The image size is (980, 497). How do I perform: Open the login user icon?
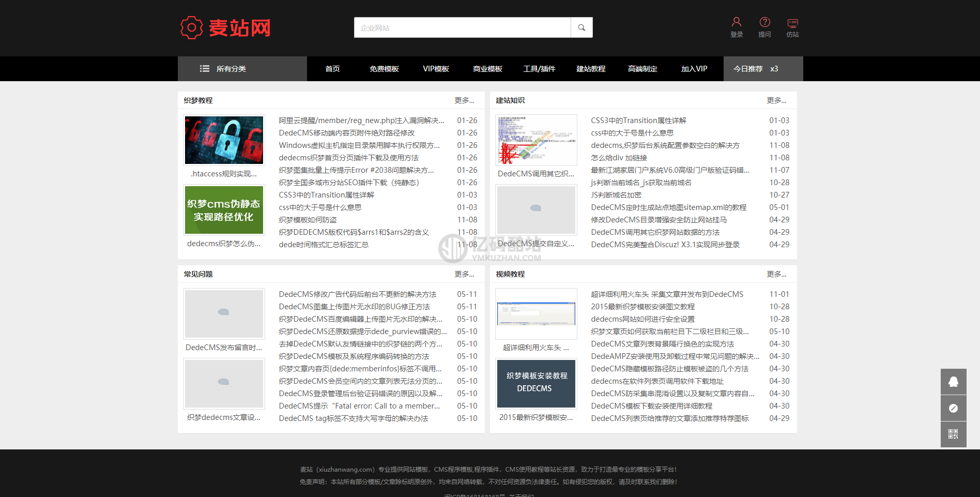(737, 22)
